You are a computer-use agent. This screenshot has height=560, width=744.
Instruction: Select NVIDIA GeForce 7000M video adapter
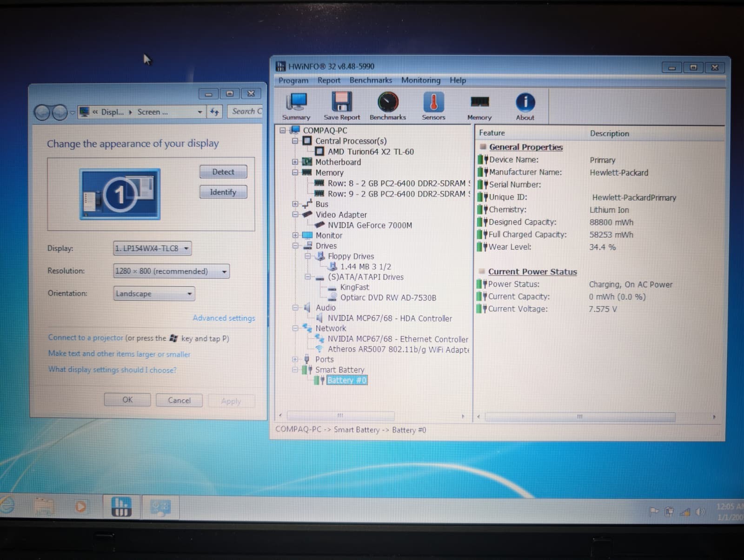[370, 225]
